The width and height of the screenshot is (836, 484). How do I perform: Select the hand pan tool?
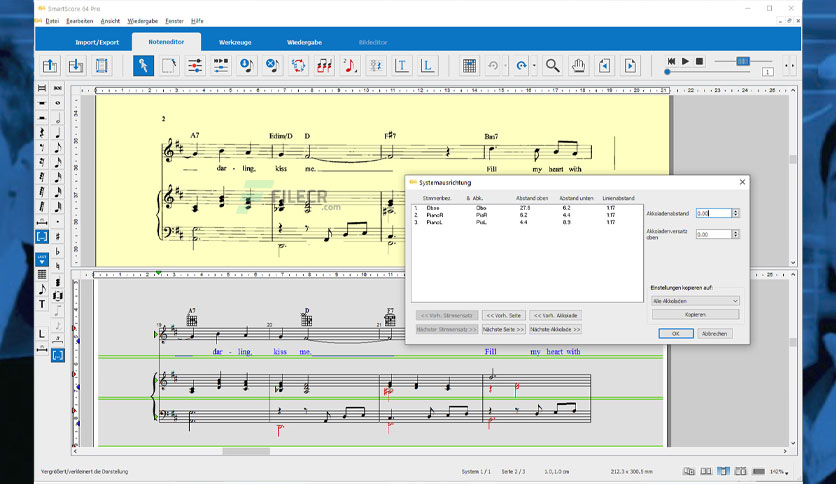coord(578,66)
